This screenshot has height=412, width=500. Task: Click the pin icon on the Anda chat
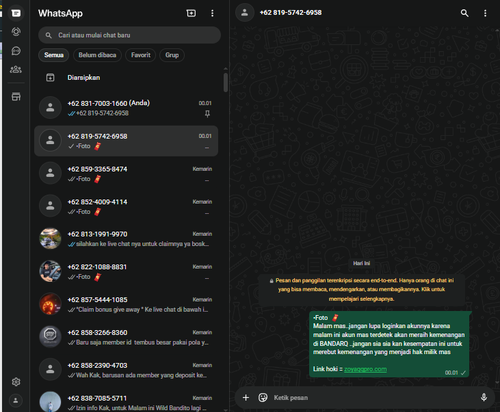207,114
